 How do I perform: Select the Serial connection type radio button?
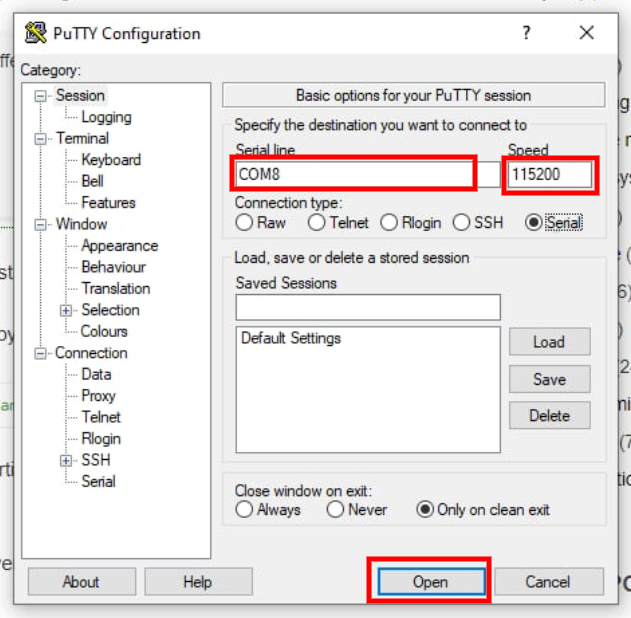534,223
